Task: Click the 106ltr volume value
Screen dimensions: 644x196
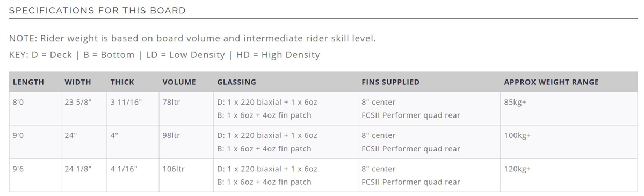Action: pos(173,169)
